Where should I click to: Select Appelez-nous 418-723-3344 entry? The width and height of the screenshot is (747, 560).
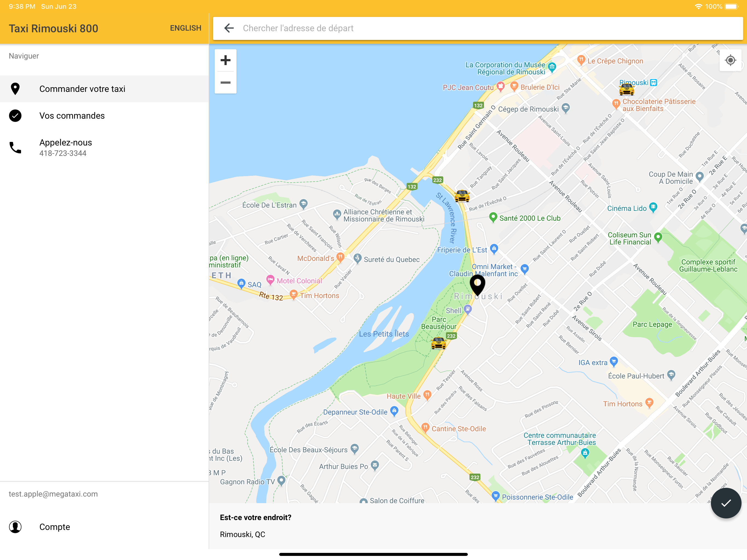pyautogui.click(x=104, y=148)
